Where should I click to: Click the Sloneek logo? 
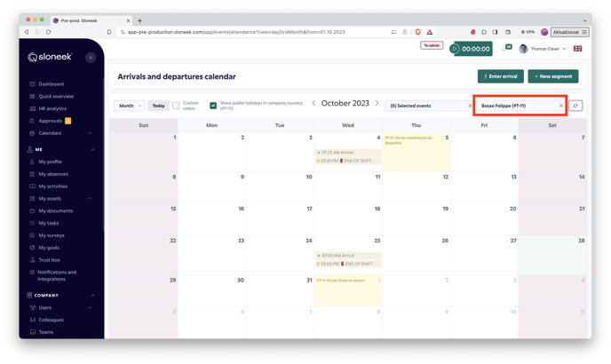(x=50, y=57)
